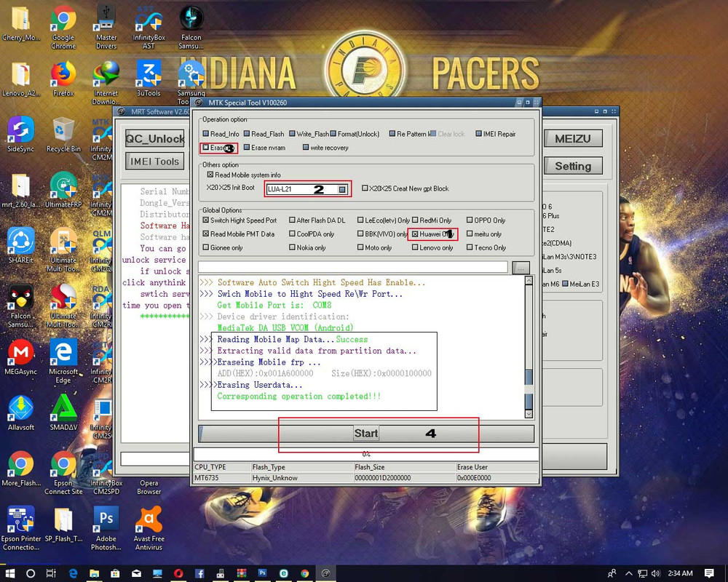Click the Cortana search circle on taskbar
Screen dimensions: 728x582
click(30, 573)
